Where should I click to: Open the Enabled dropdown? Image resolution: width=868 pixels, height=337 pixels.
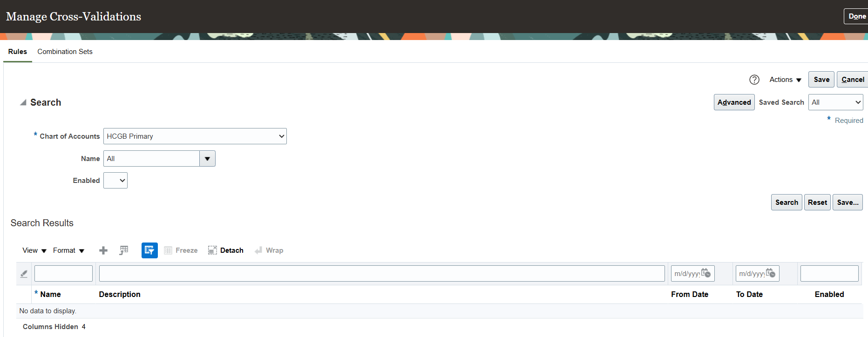(x=115, y=181)
